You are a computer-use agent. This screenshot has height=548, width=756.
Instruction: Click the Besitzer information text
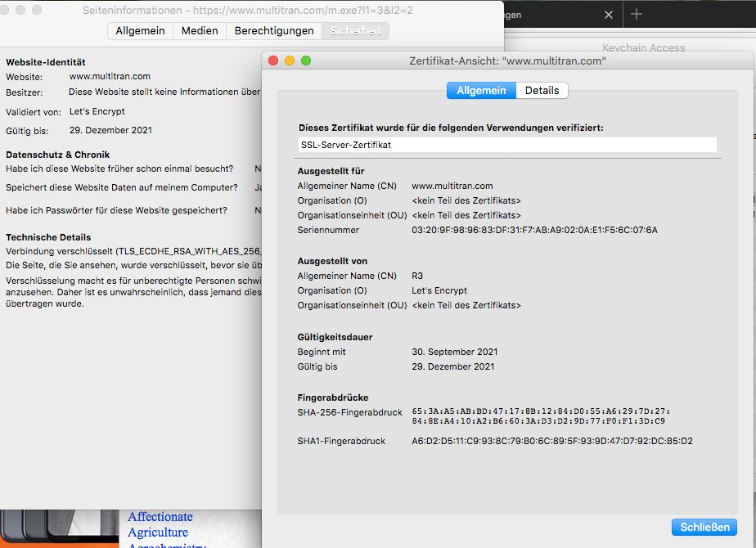[x=164, y=92]
